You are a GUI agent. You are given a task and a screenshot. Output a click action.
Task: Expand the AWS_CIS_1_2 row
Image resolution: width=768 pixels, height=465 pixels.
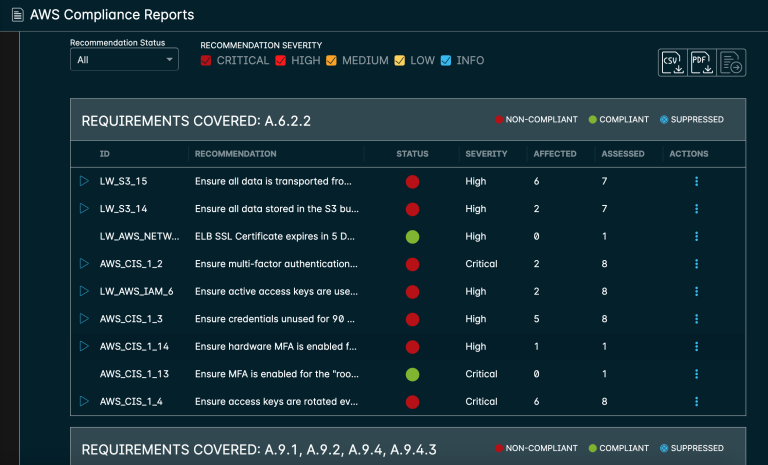pos(84,263)
